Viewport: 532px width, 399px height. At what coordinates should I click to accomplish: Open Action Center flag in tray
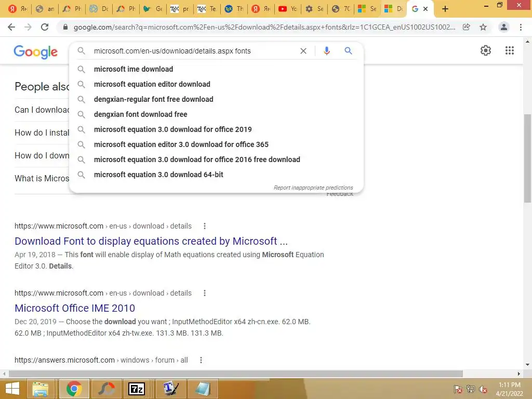click(458, 389)
